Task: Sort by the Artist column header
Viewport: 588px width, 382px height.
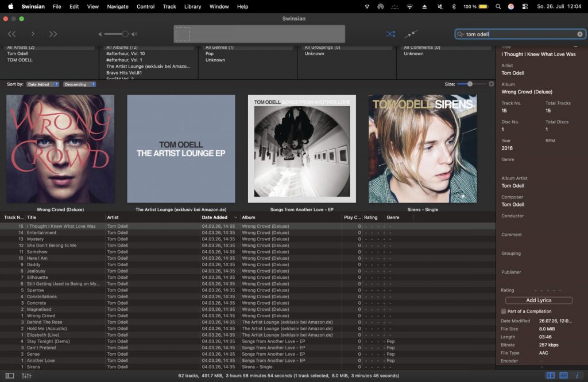Action: [153, 217]
